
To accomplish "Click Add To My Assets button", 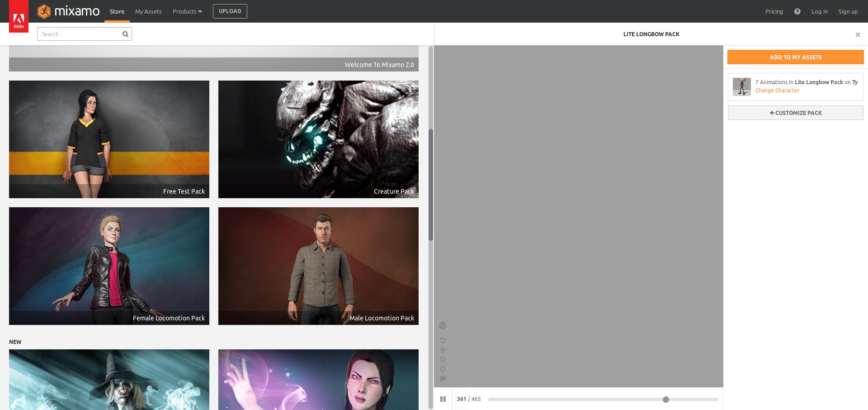I will click(x=795, y=57).
